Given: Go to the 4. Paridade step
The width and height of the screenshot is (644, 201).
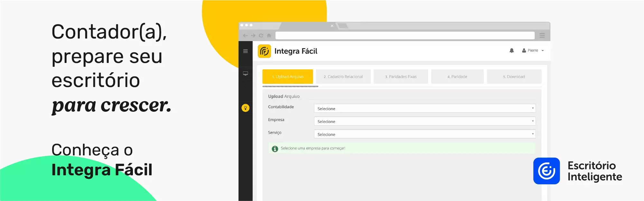Looking at the screenshot, I should pyautogui.click(x=457, y=77).
